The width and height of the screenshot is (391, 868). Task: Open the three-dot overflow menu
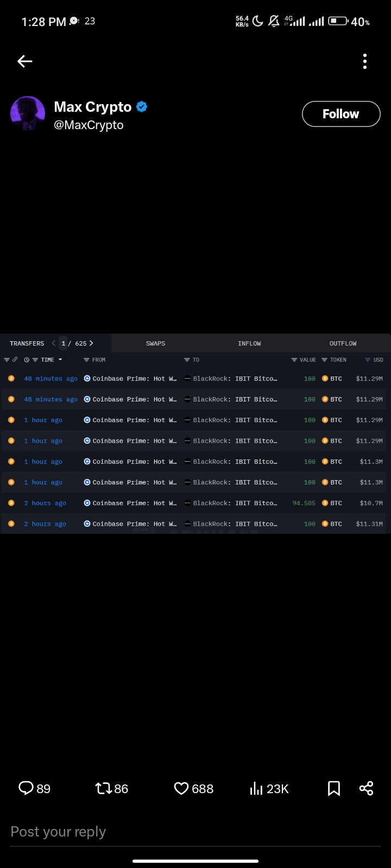[x=365, y=61]
